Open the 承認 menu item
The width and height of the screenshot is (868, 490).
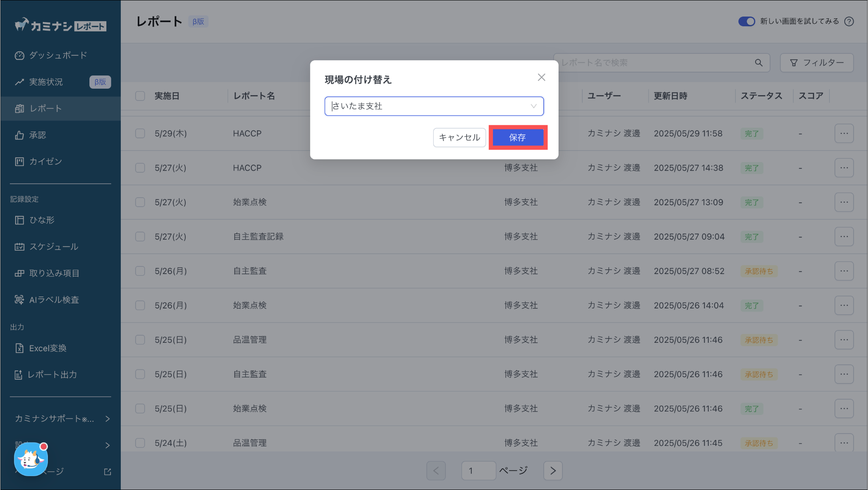point(37,135)
